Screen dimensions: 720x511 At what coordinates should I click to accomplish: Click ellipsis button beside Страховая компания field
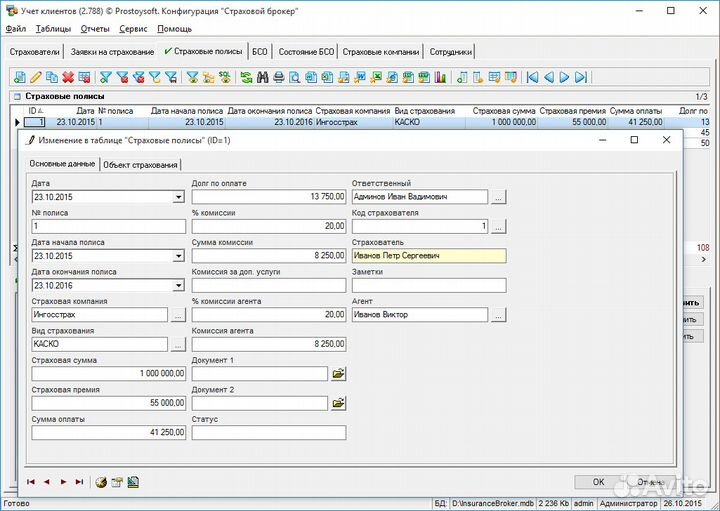(178, 315)
